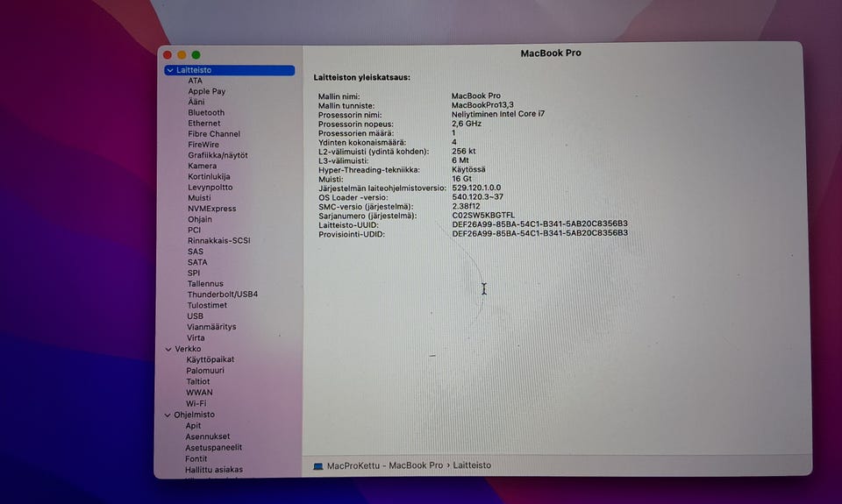Image resolution: width=842 pixels, height=504 pixels.
Task: Select ATA in the sidebar
Action: (195, 81)
